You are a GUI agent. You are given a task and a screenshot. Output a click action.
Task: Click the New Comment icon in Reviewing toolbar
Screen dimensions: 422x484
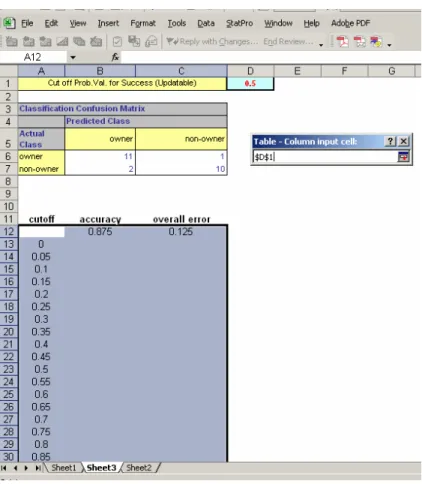(12, 41)
